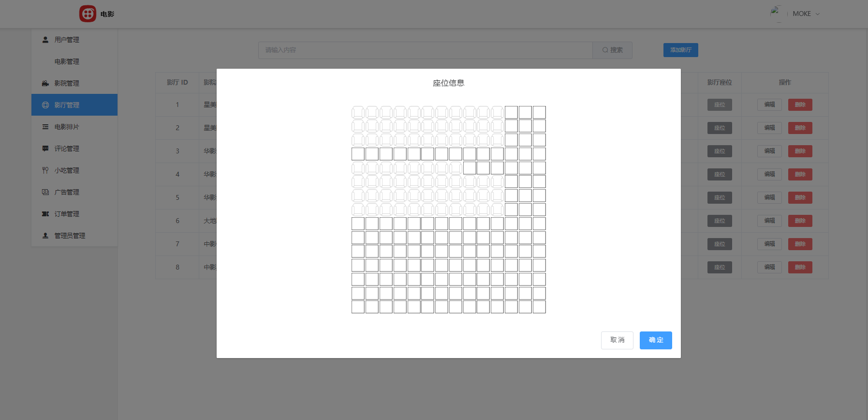Click the camera icon beside 影院管理

click(x=45, y=83)
